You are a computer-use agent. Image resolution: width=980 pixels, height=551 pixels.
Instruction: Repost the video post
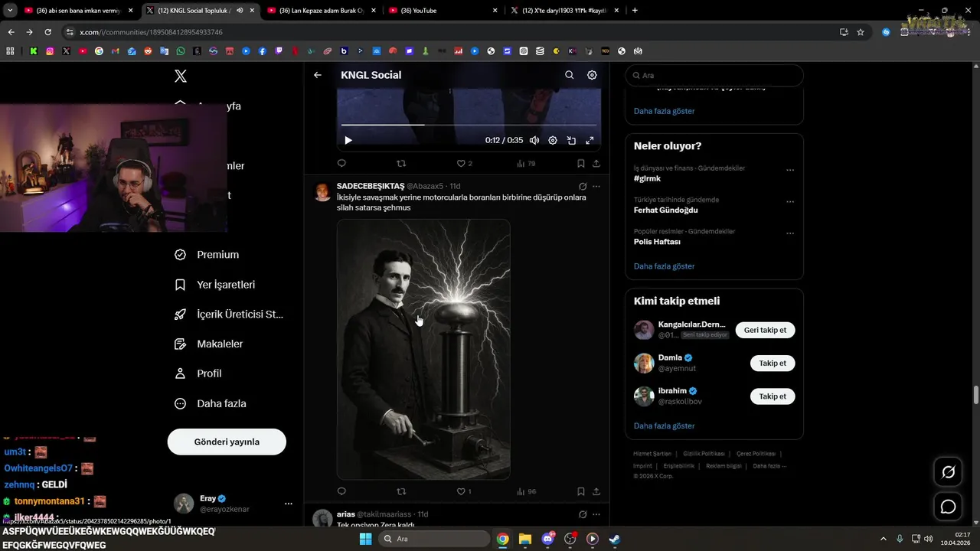click(401, 163)
